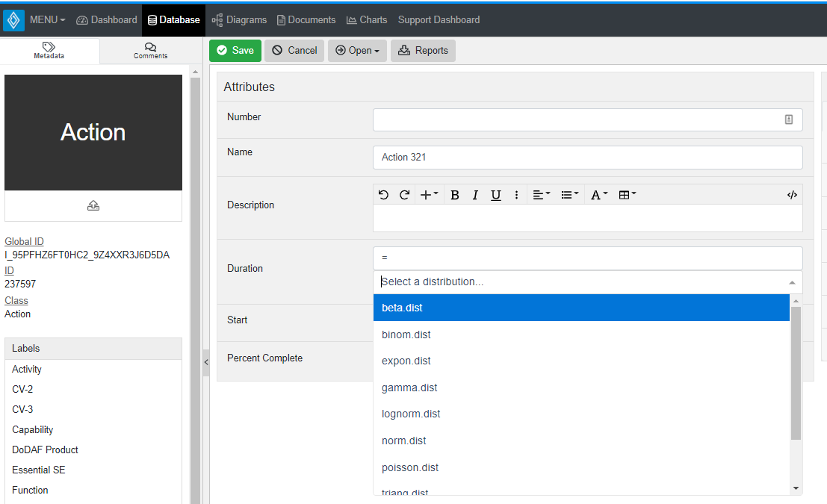Viewport: 827px width, 504px height.
Task: Select beta.dist from the distribution list
Action: [x=400, y=308]
